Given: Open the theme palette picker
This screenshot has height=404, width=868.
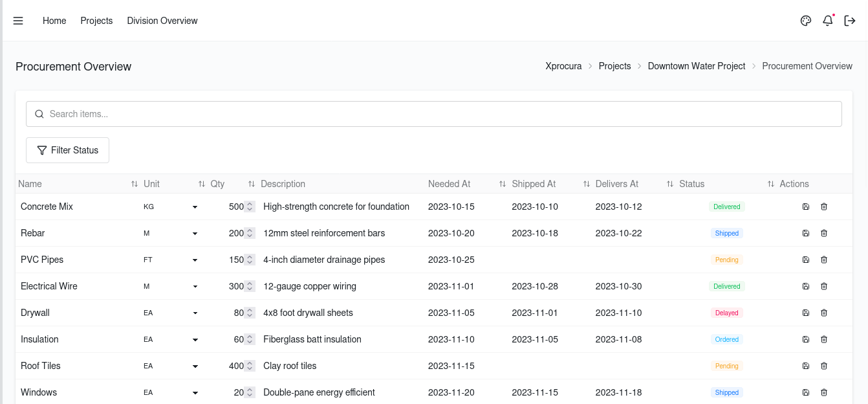Looking at the screenshot, I should [x=805, y=21].
